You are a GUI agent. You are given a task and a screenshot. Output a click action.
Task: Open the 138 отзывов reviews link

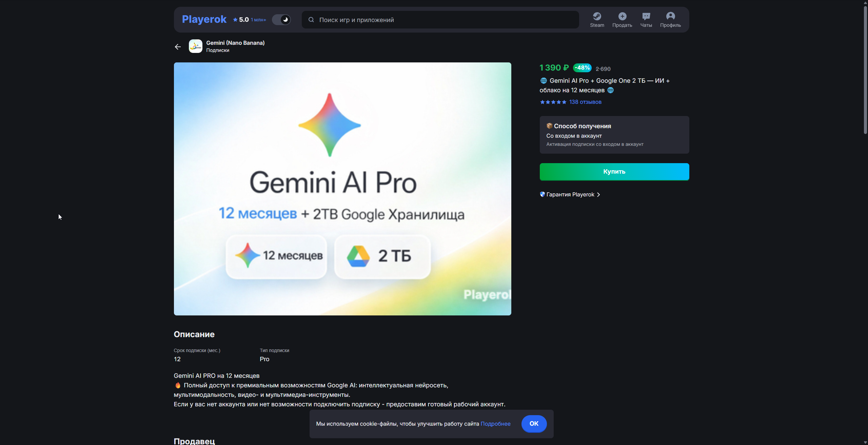585,102
